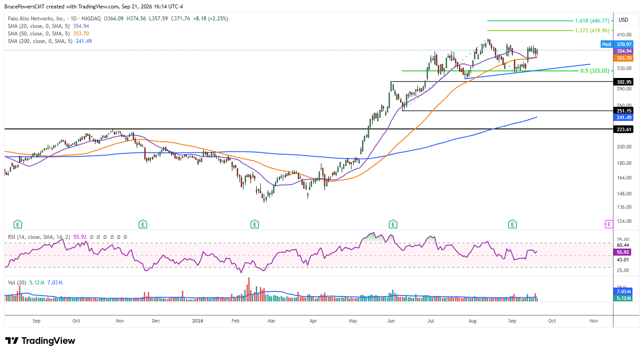Viewport: 644px width, 354px height.
Task: Click the 180.00 price axis label
Action: 624,163
